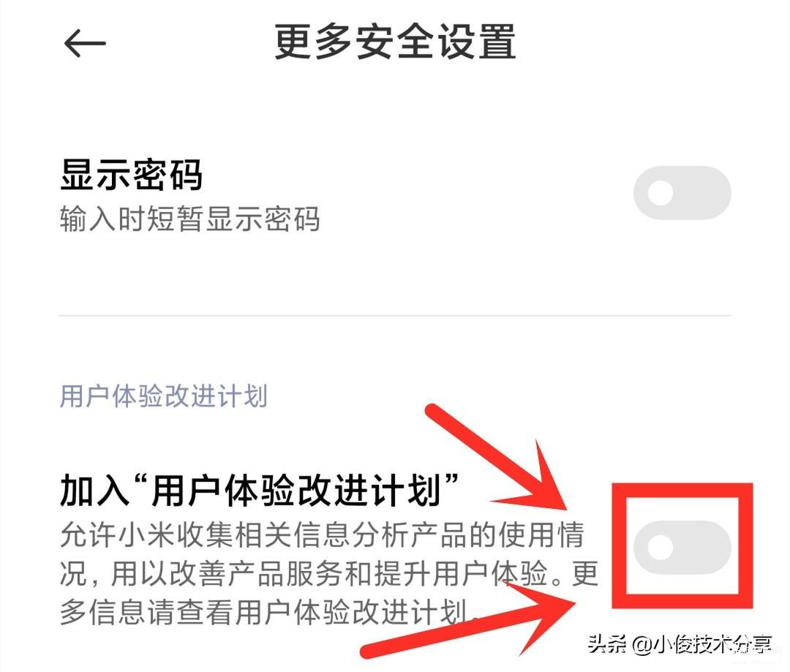The width and height of the screenshot is (790, 672).
Task: Click the 用以改善产品服务和提升用户体验 description line
Action: coord(328,573)
